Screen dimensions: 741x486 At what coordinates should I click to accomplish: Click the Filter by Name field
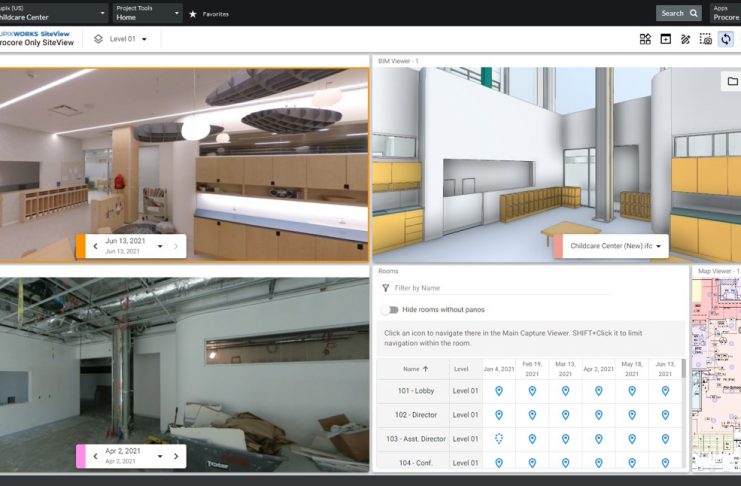(x=500, y=288)
